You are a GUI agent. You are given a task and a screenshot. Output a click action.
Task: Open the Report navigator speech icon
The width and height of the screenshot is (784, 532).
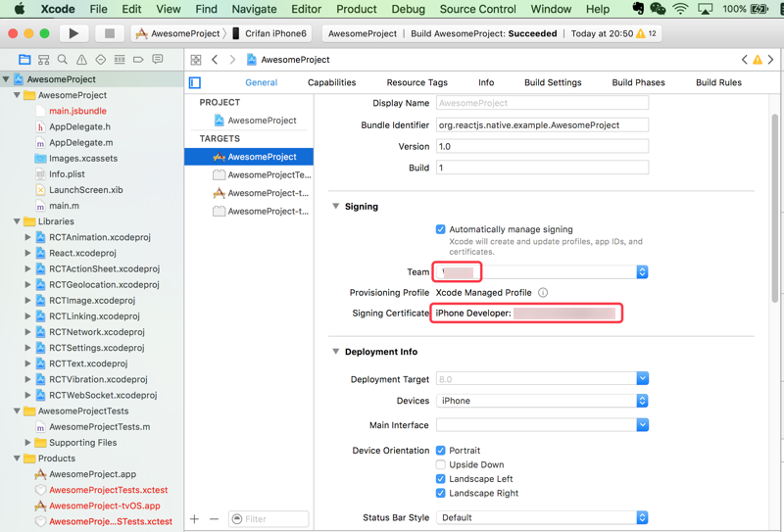click(158, 60)
